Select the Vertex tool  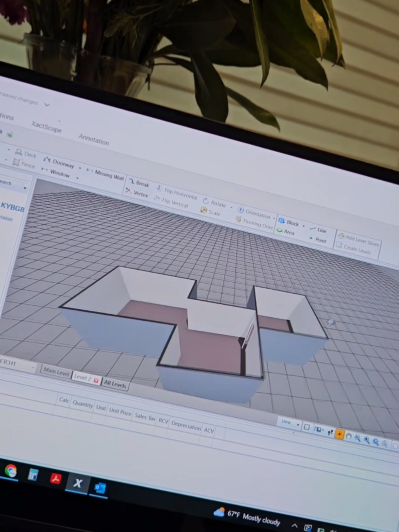(x=137, y=193)
